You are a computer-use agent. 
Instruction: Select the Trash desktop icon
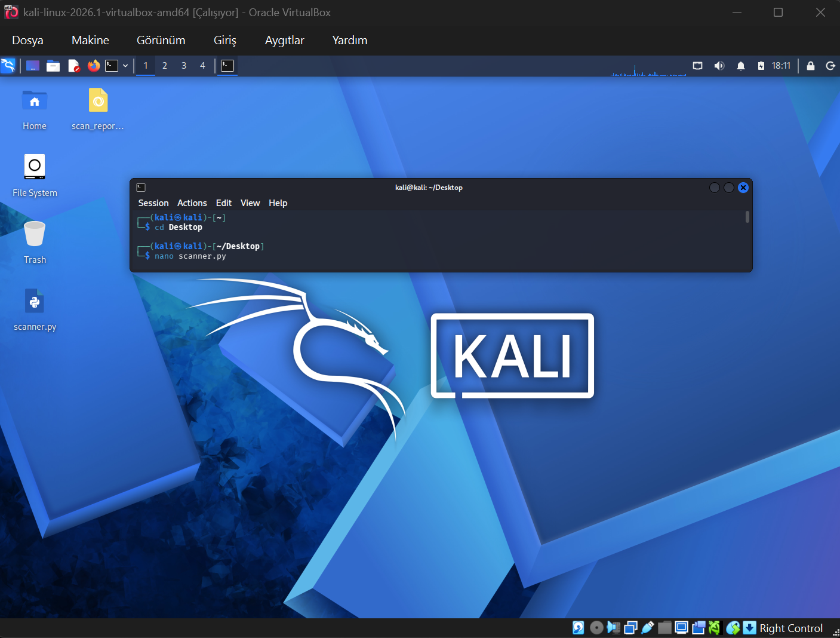point(35,243)
